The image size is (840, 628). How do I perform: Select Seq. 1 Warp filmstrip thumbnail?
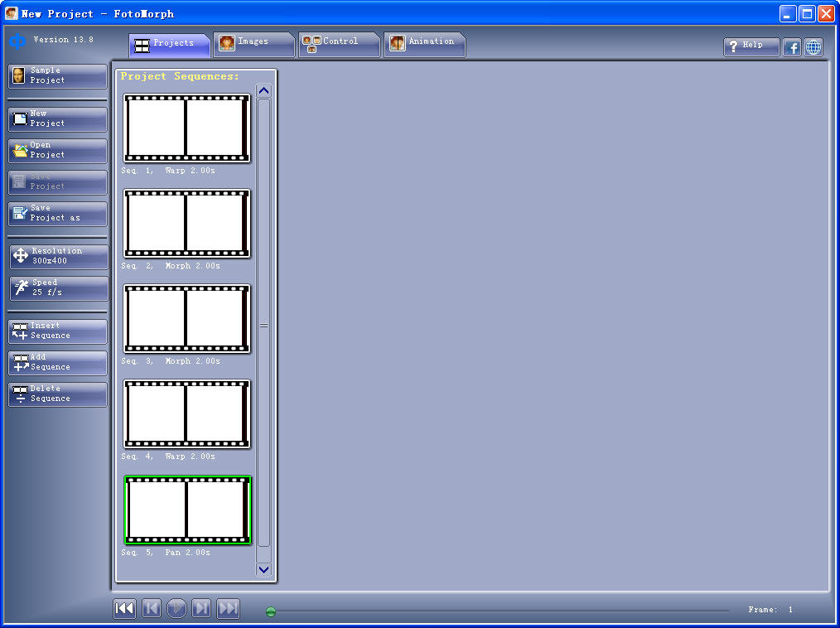(x=187, y=128)
